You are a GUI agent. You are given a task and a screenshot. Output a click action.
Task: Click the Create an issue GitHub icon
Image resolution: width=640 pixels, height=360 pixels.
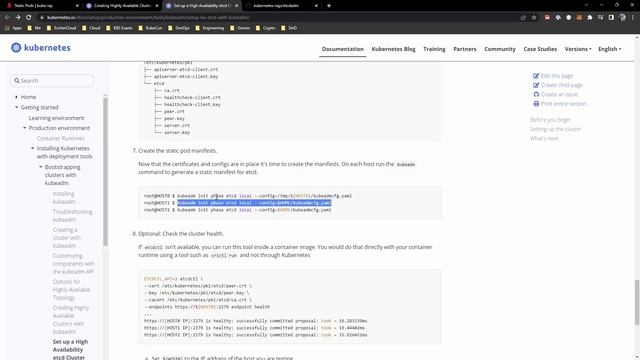click(536, 94)
